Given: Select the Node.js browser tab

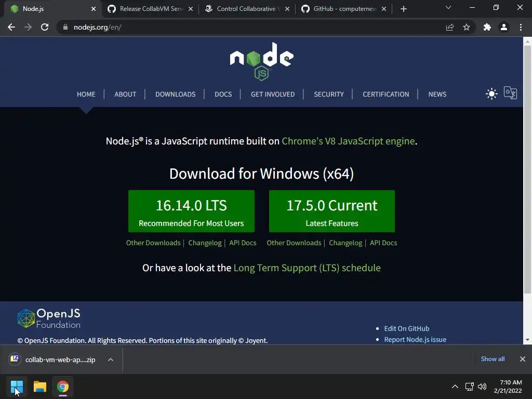Looking at the screenshot, I should [52, 9].
